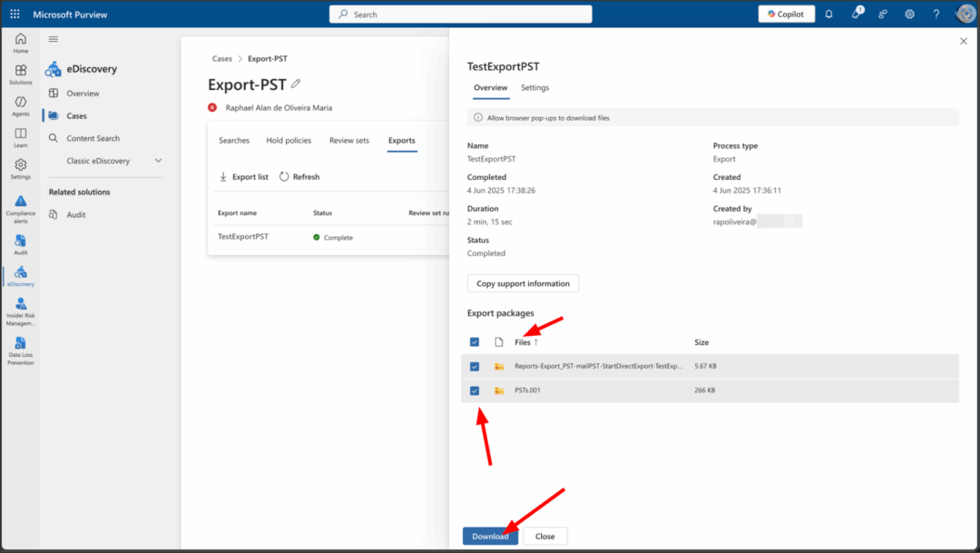
Task: Open Compliance alerts in left rail
Action: 21,209
